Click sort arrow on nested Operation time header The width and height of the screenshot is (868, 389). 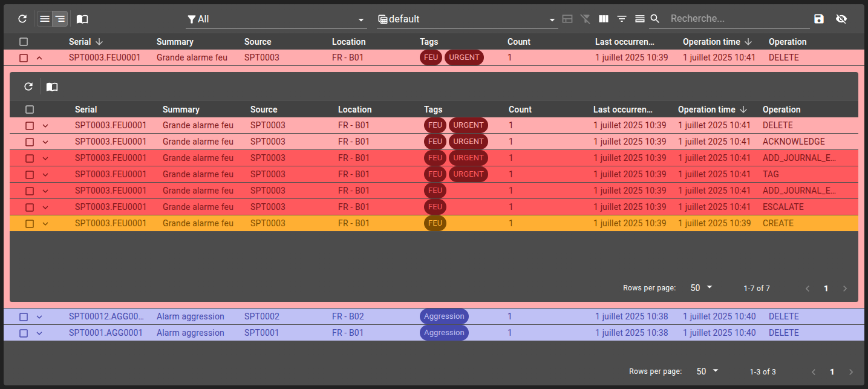[743, 110]
